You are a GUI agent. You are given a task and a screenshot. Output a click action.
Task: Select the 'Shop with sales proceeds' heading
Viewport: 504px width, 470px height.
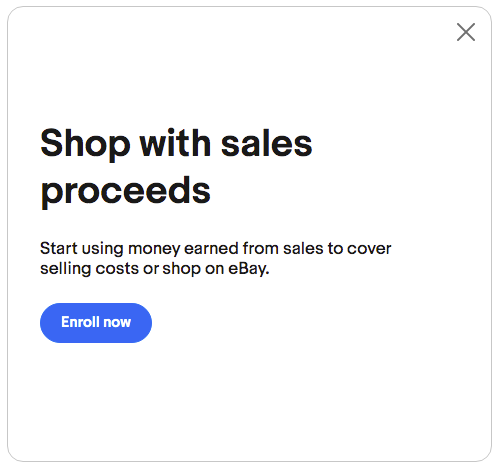pyautogui.click(x=176, y=168)
